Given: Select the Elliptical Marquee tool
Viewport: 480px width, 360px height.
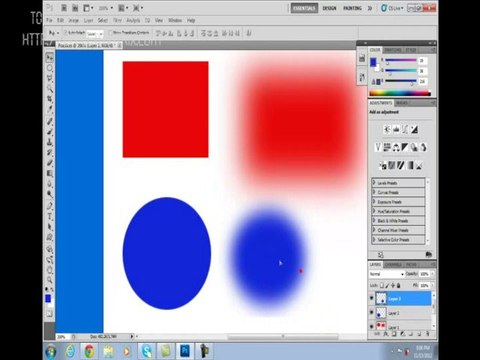Looking at the screenshot, I should click(50, 68).
